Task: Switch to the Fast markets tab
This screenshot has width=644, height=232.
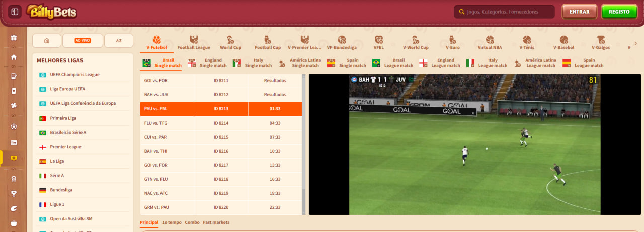Action: point(216,222)
